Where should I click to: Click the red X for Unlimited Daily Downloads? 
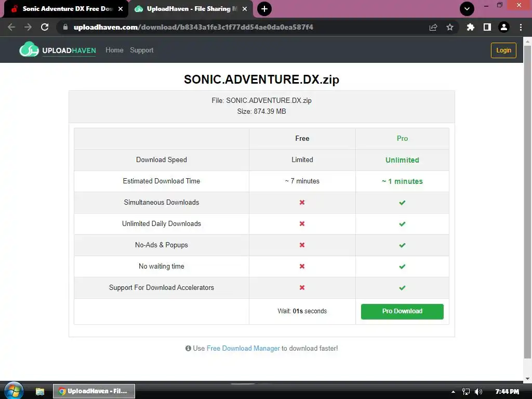(x=302, y=223)
